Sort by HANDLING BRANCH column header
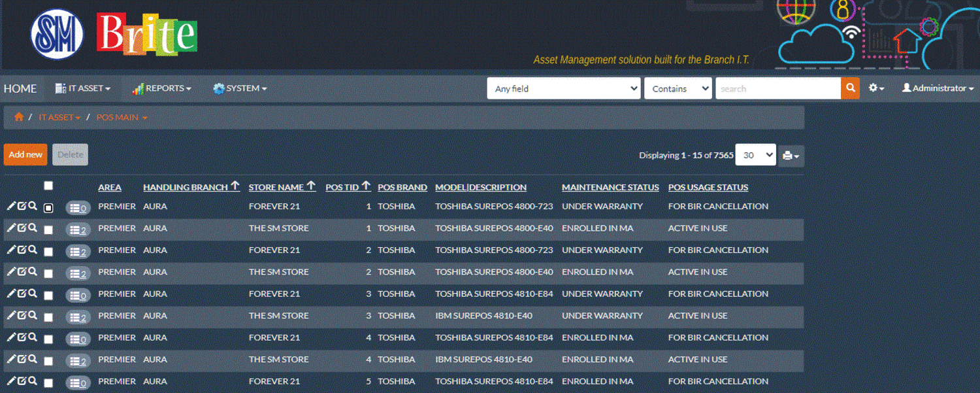 pos(191,187)
